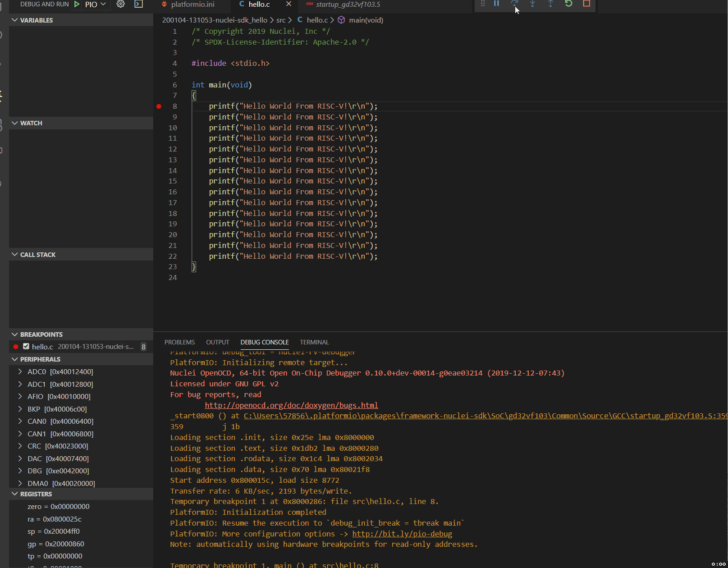
Task: Select the 'gp = 0x20000860' register
Action: (x=56, y=544)
